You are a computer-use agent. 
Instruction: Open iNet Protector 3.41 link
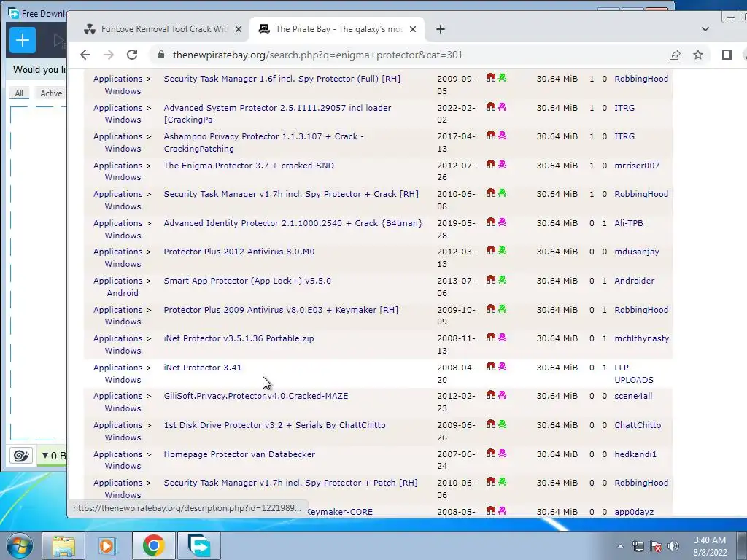tap(203, 367)
